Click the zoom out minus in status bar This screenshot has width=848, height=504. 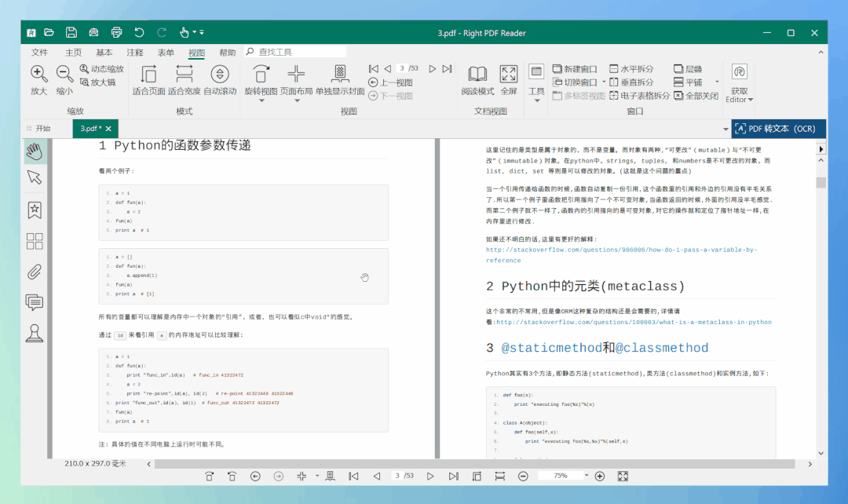pyautogui.click(x=523, y=477)
